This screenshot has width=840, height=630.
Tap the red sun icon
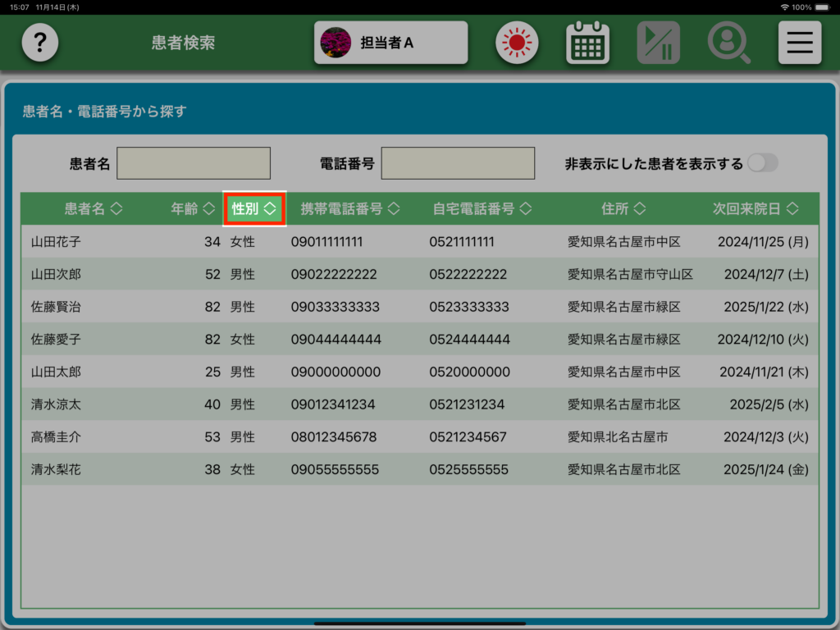[x=517, y=43]
